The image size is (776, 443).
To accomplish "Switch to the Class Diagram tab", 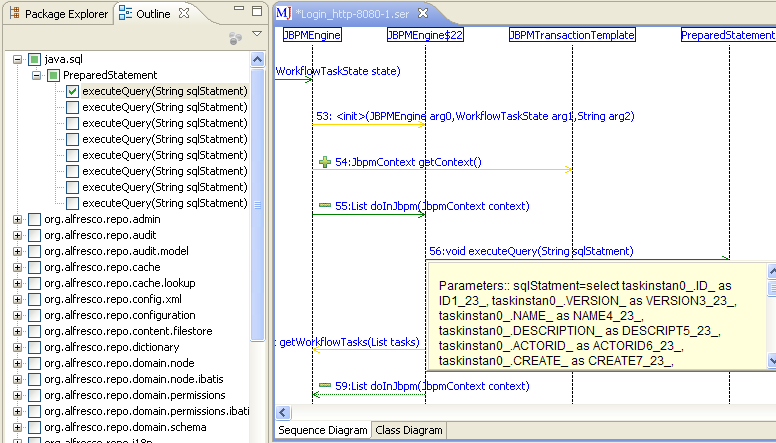I will [x=408, y=430].
